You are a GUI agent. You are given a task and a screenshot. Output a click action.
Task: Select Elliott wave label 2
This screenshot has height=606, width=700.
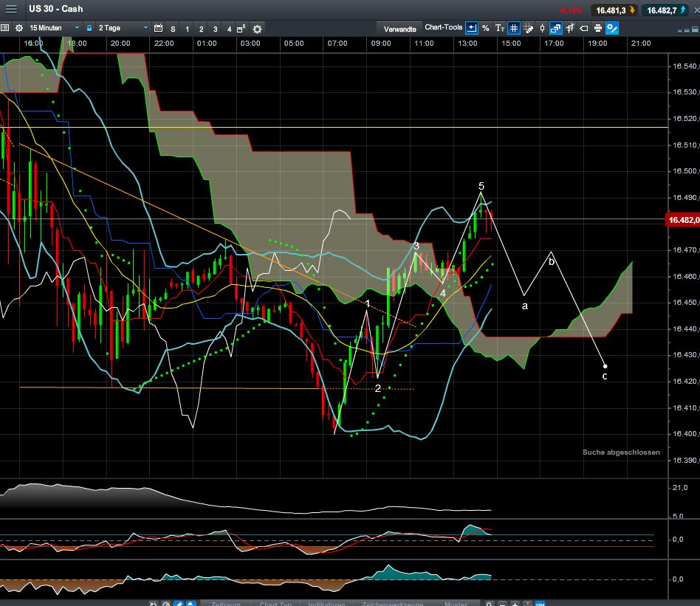click(377, 388)
